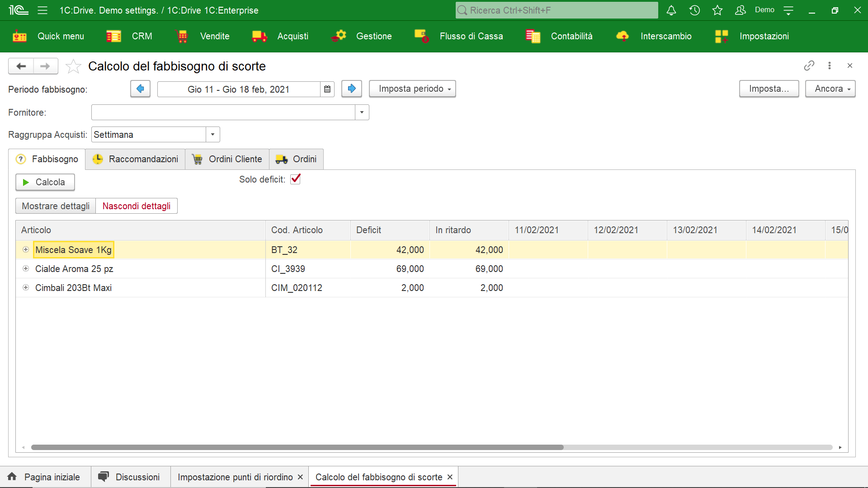Screen dimensions: 868x488
Task: Switch to the Ordini Cliente tab
Action: [227, 159]
